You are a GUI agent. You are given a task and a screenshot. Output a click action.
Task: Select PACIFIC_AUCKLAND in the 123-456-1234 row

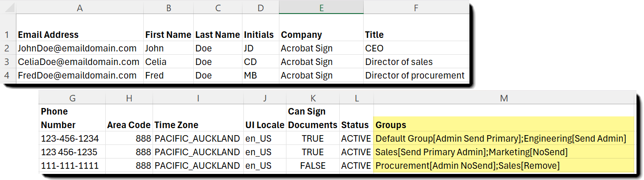point(198,138)
